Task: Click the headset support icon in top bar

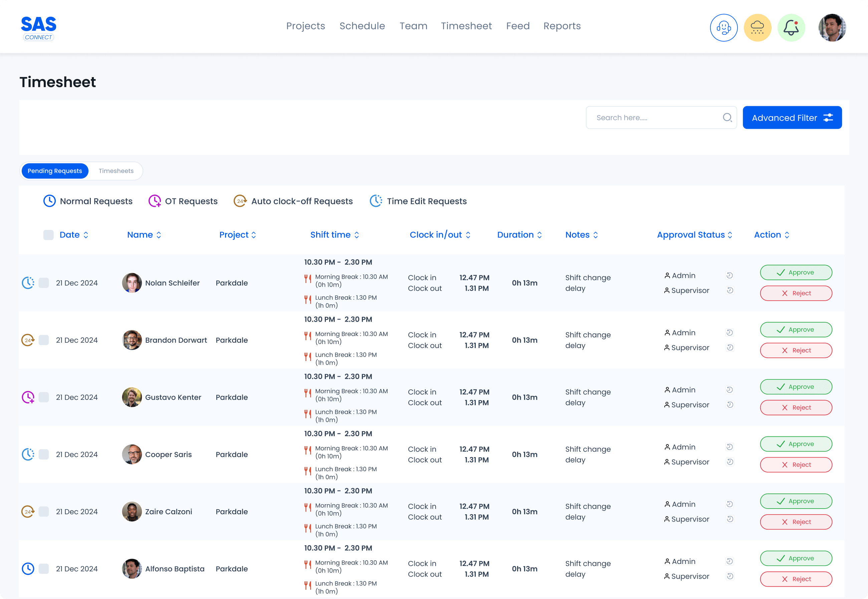Action: click(x=723, y=27)
